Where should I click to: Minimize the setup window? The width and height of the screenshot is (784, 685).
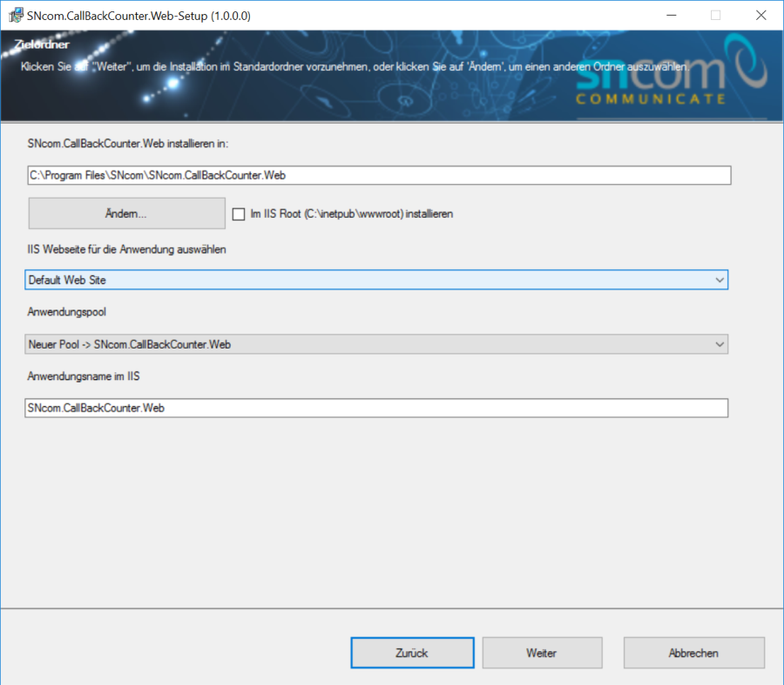coord(673,15)
